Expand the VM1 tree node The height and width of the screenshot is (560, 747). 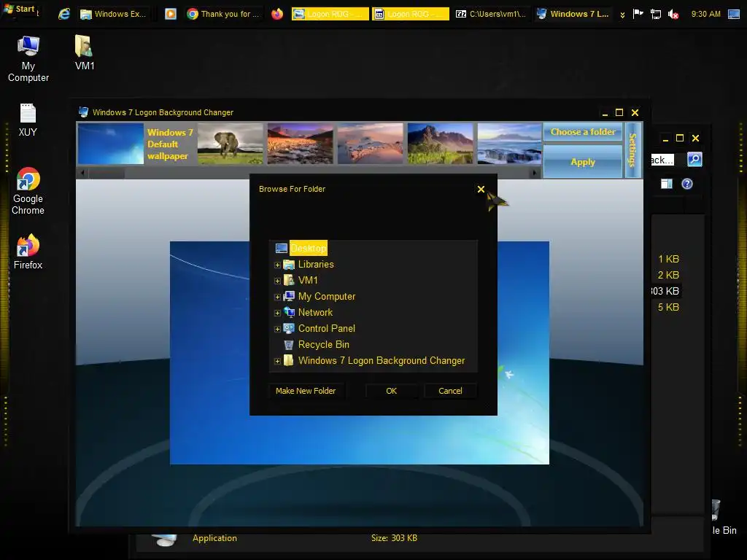pos(277,281)
